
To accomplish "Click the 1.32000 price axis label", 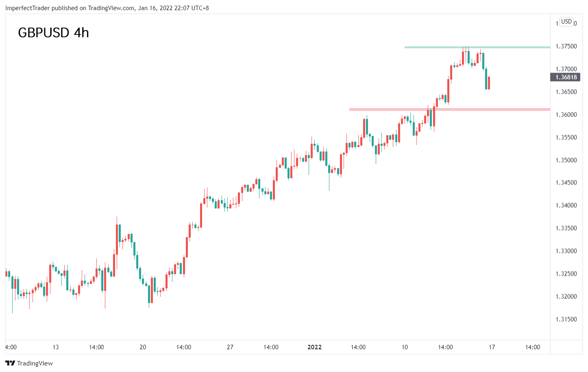I will (x=566, y=296).
